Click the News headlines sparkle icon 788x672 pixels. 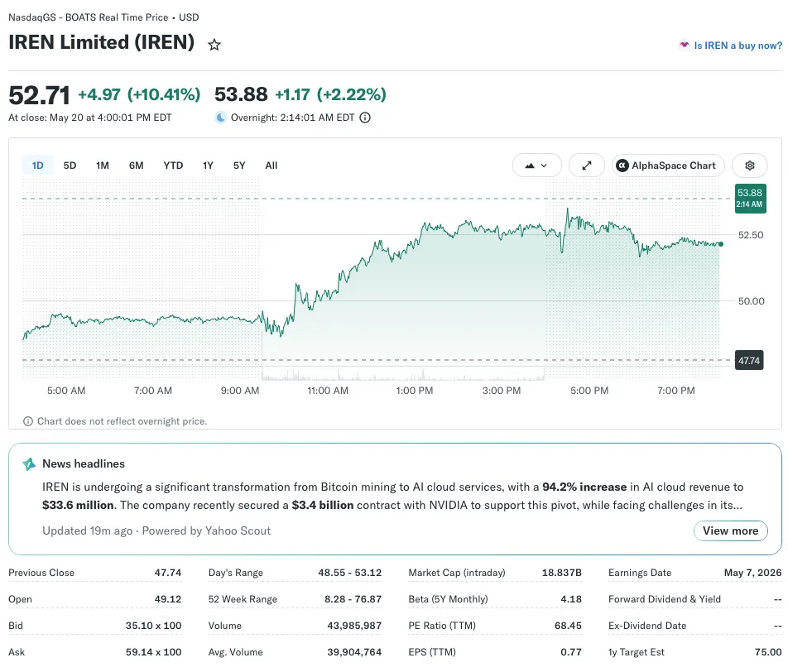[x=29, y=464]
